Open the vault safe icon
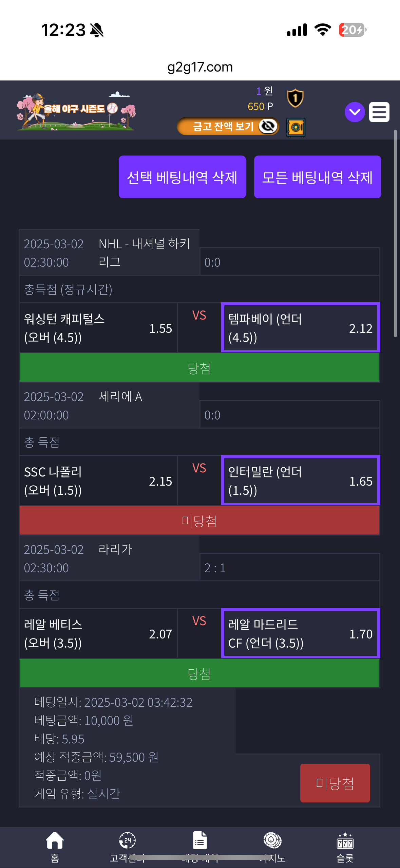 pos(296,128)
